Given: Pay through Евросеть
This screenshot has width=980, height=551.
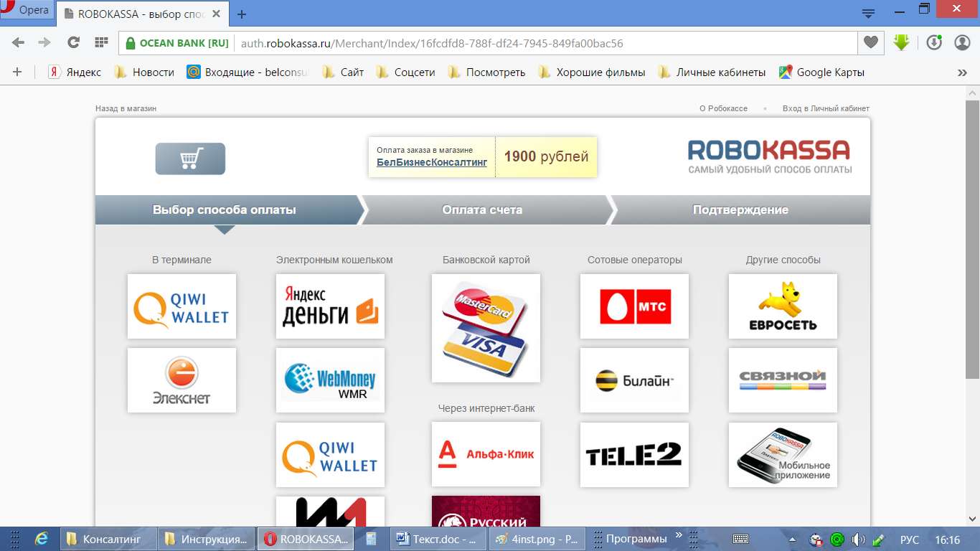Looking at the screenshot, I should 783,306.
